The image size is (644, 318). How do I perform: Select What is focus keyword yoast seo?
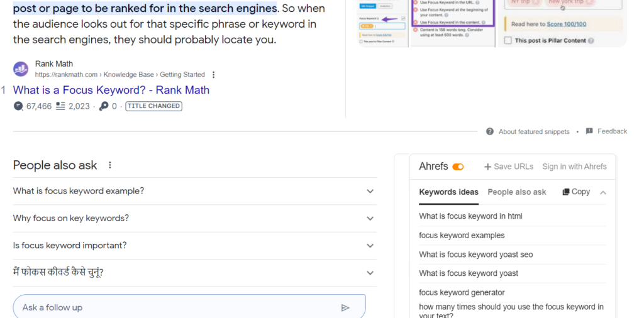(x=476, y=255)
